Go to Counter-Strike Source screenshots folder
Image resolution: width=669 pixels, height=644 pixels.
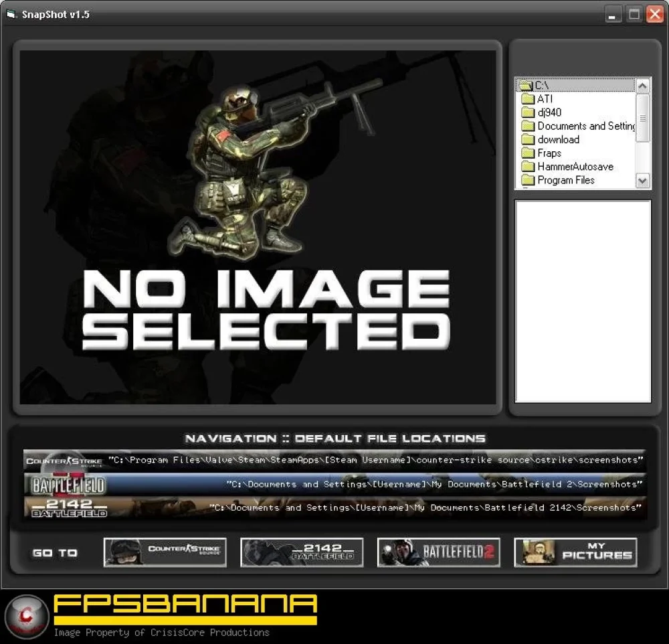165,552
